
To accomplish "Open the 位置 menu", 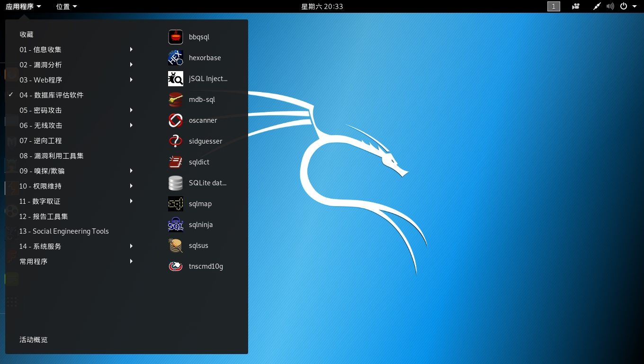I will point(66,6).
